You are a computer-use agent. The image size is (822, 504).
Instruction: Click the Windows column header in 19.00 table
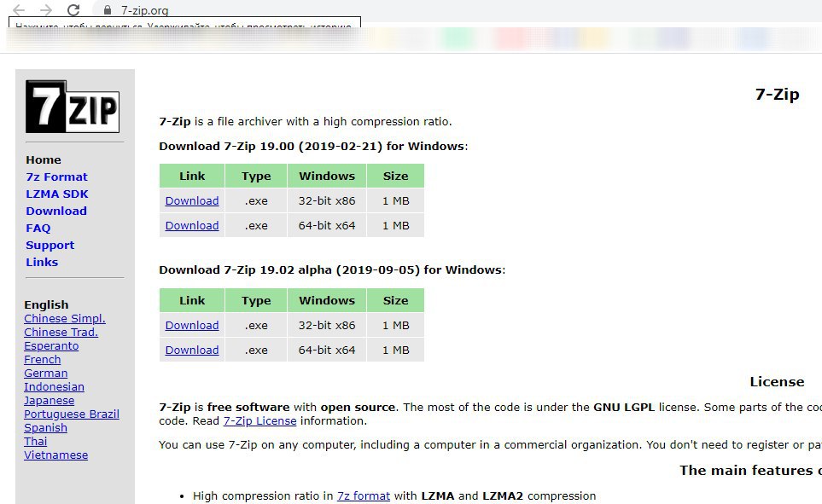(x=327, y=176)
